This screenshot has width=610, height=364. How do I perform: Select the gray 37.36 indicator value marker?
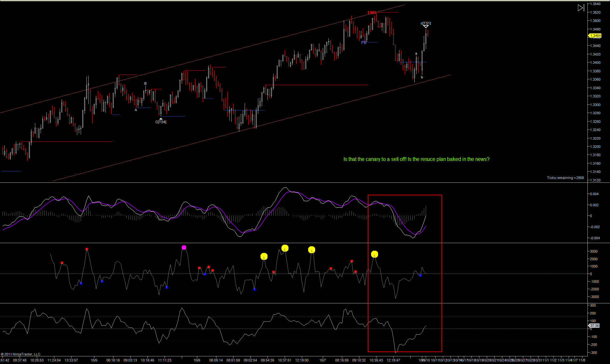(594, 326)
